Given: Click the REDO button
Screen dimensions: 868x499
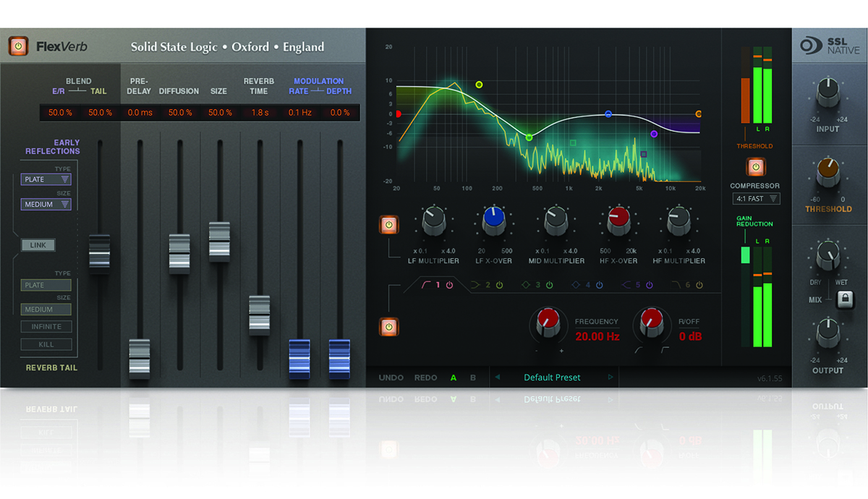Looking at the screenshot, I should pyautogui.click(x=426, y=378).
